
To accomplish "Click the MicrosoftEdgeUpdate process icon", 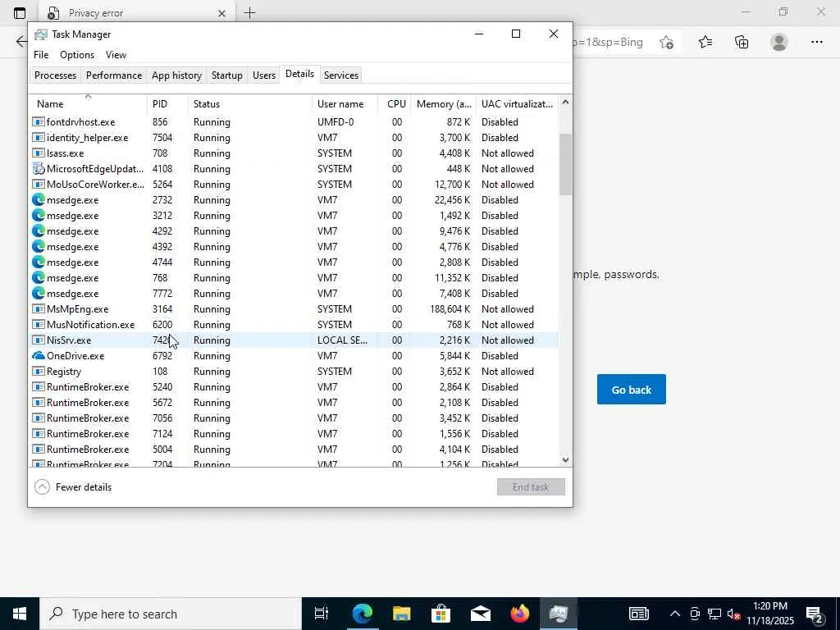I will pyautogui.click(x=38, y=169).
